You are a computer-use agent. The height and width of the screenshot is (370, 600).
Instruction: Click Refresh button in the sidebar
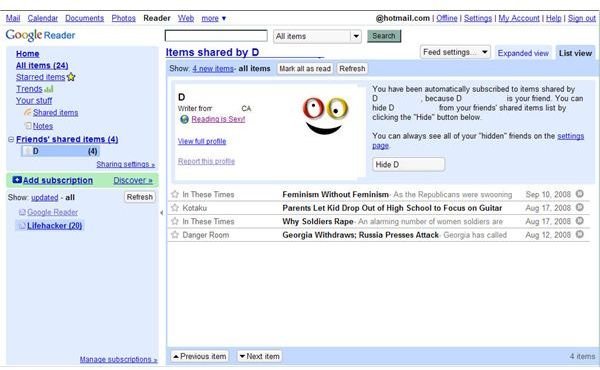point(140,197)
